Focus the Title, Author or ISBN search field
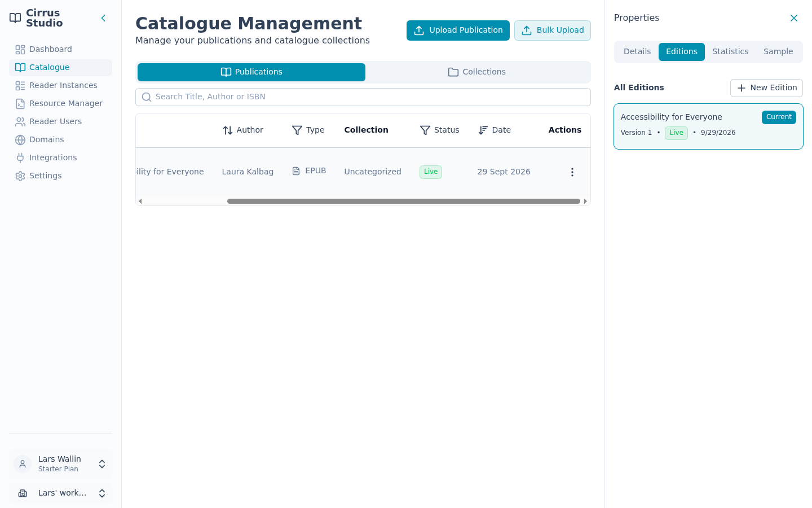812x508 pixels. [x=363, y=97]
